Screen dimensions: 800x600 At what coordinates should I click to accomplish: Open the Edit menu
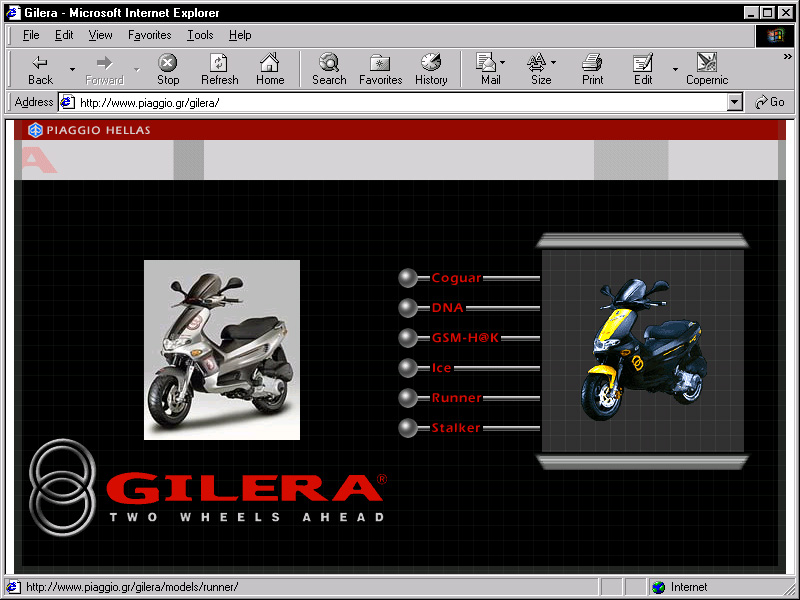64,35
